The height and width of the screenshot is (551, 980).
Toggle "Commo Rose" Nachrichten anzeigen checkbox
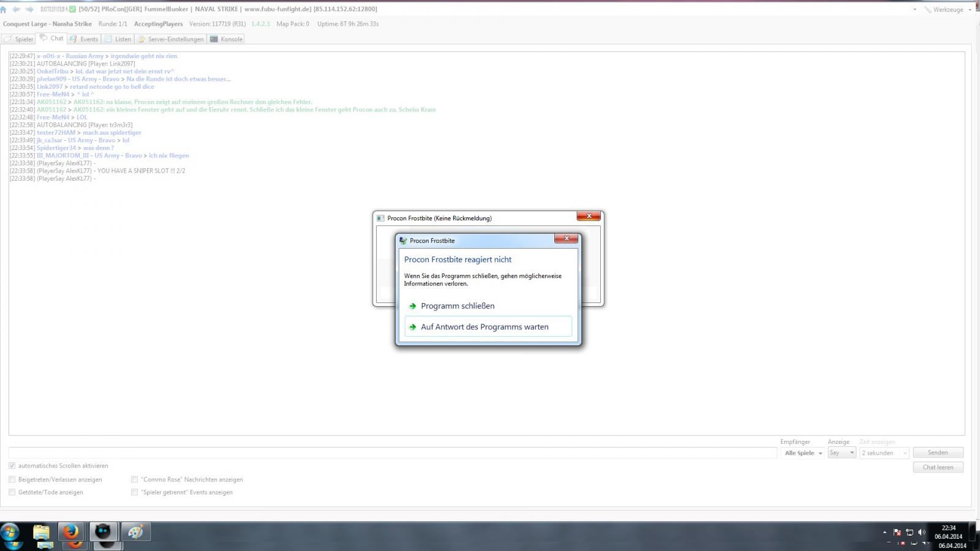pos(134,479)
